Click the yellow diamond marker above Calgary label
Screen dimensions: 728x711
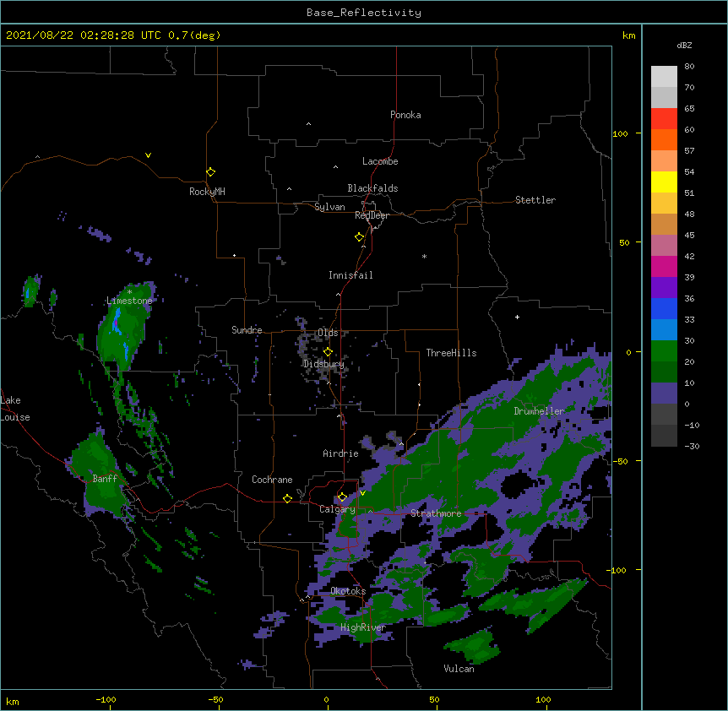pos(342,497)
